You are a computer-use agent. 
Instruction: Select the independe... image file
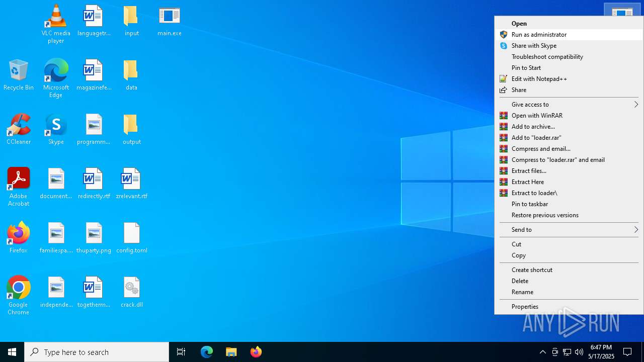point(56,293)
